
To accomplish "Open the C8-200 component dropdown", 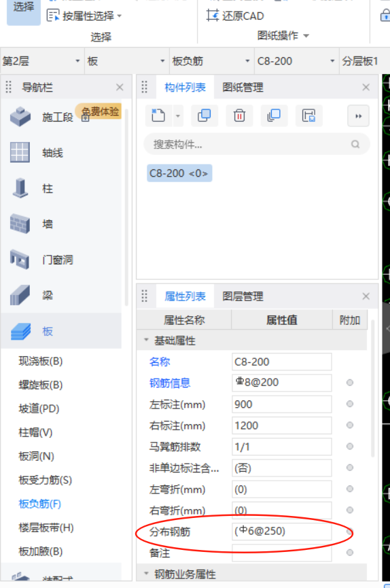I will coord(332,60).
